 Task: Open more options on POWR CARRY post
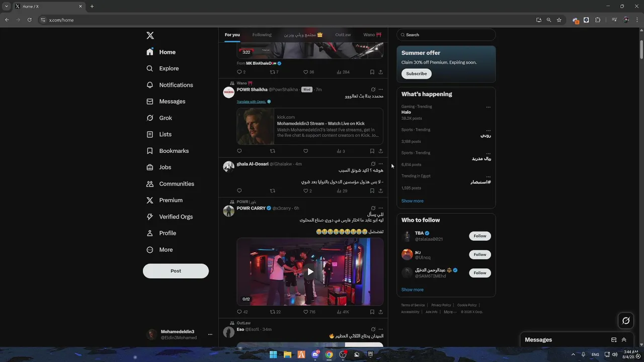coord(380,208)
